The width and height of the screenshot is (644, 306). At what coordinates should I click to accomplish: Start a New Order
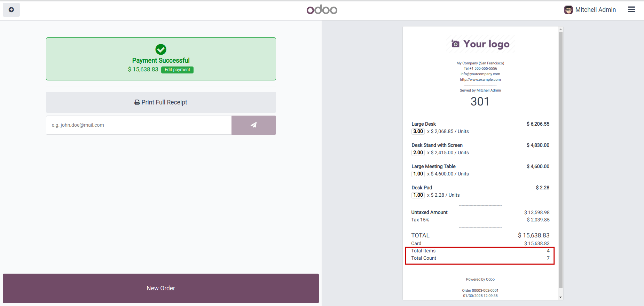click(x=161, y=288)
